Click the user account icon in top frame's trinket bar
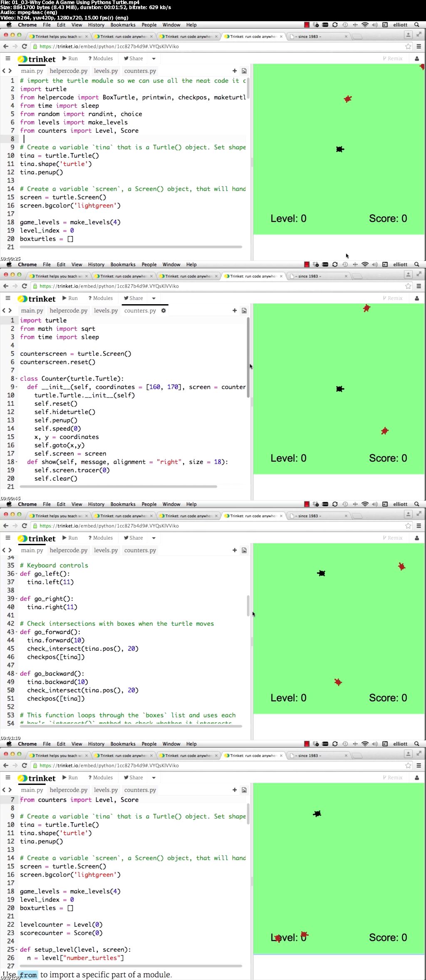426x980 pixels. (417, 59)
